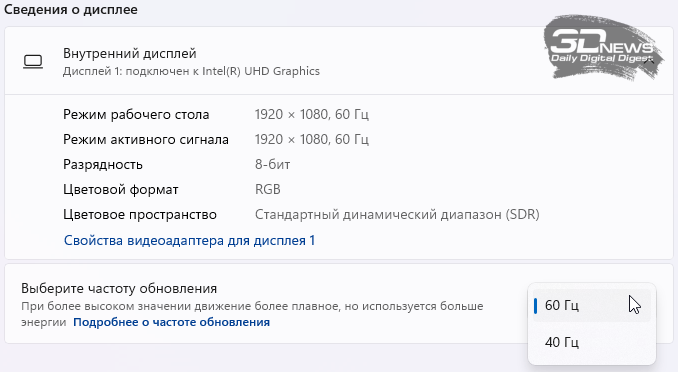Click the Дисплей 1 Intel UHD Graphics subtitle
The height and width of the screenshot is (372, 678).
click(x=191, y=71)
